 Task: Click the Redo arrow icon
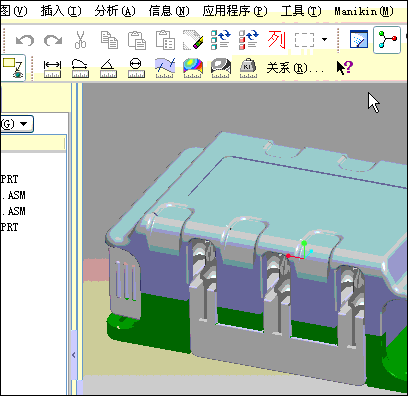point(53,40)
